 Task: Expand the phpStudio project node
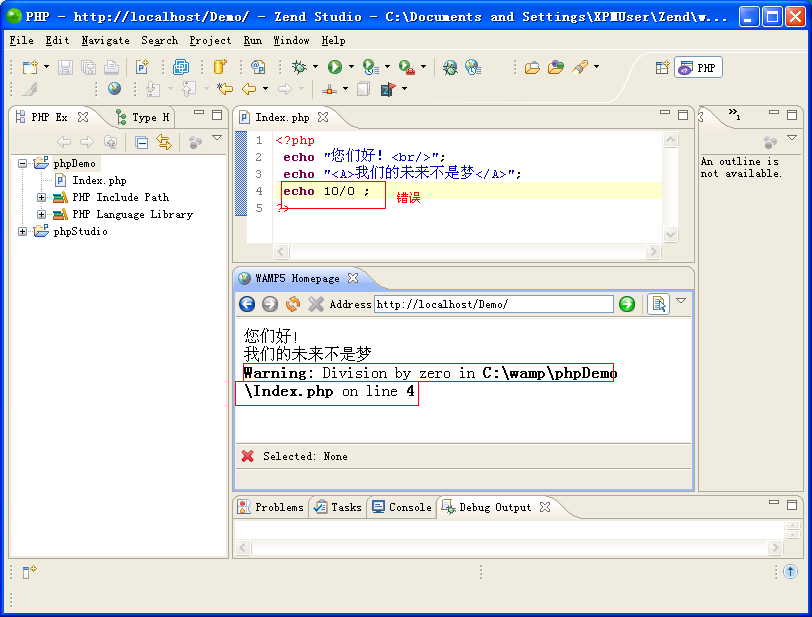point(23,232)
